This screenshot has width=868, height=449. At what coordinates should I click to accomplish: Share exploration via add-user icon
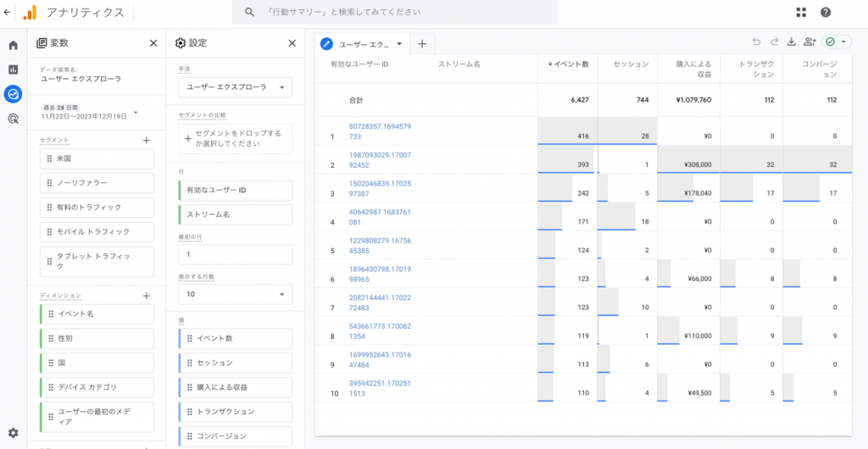coord(810,42)
